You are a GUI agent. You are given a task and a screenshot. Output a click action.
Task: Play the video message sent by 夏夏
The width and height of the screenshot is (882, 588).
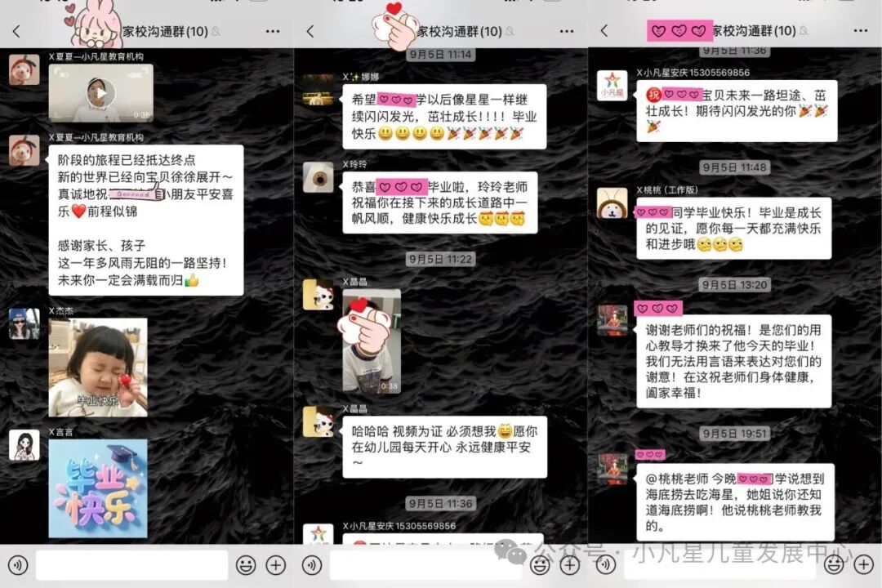click(100, 93)
